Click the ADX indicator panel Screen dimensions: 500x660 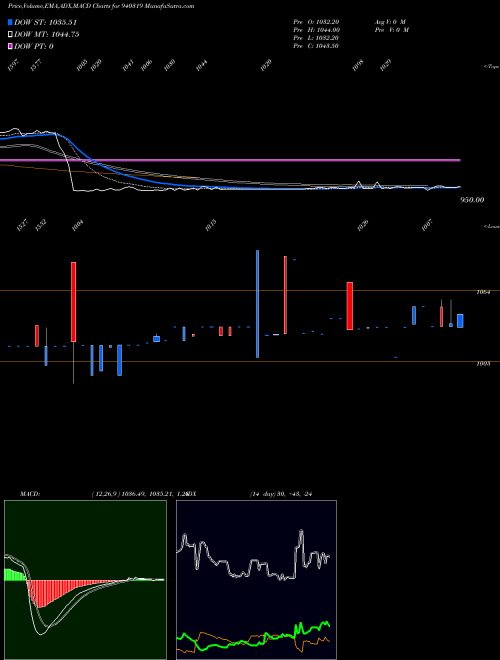pyautogui.click(x=256, y=580)
